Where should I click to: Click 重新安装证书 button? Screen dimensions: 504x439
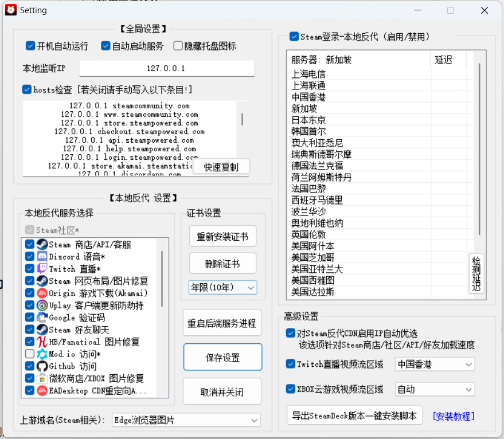222,237
